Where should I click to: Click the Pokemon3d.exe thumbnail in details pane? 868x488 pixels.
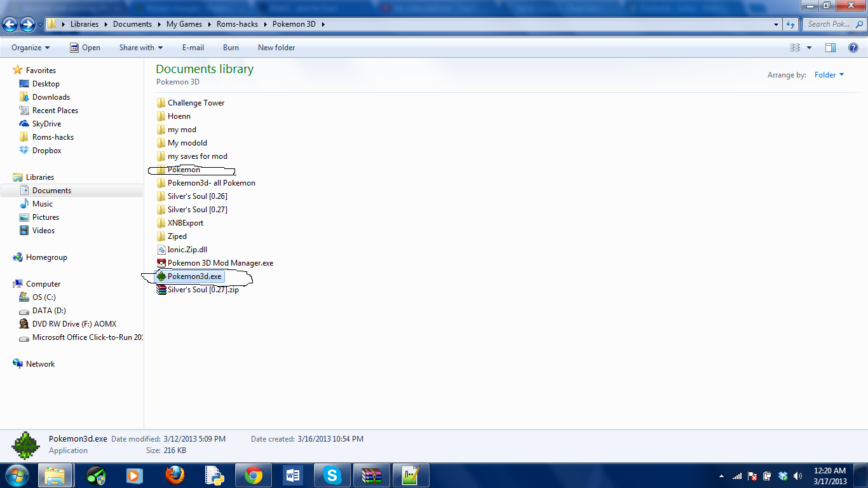(x=26, y=445)
